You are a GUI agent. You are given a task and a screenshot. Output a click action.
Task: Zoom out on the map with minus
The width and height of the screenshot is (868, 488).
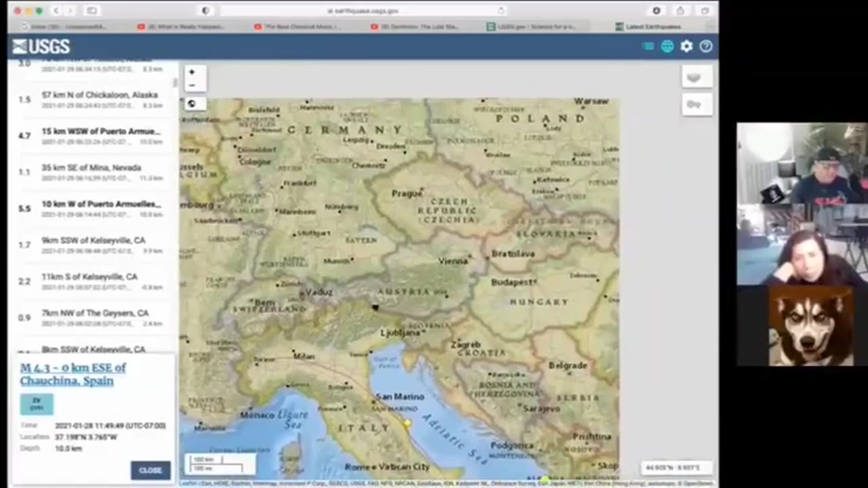192,85
